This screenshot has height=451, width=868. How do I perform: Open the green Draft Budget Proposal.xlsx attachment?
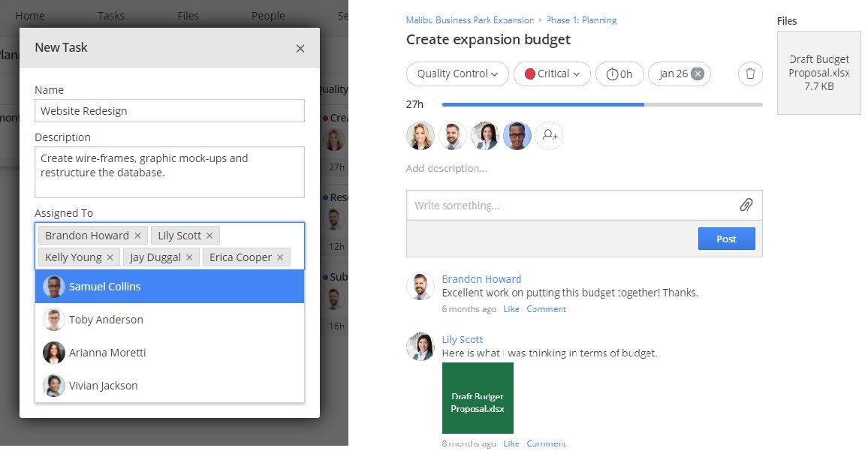tap(478, 398)
